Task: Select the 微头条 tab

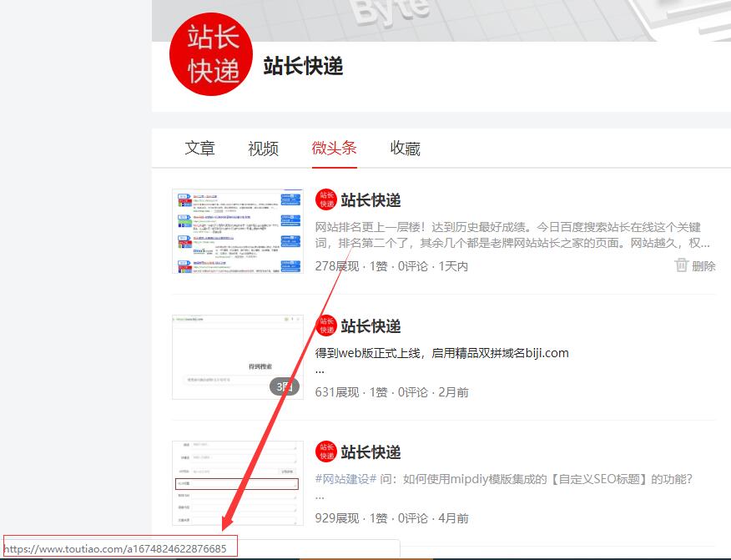Action: pyautogui.click(x=335, y=149)
